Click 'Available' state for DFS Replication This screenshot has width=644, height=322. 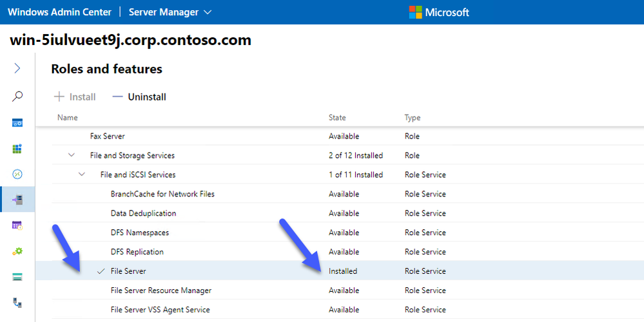[x=344, y=252]
